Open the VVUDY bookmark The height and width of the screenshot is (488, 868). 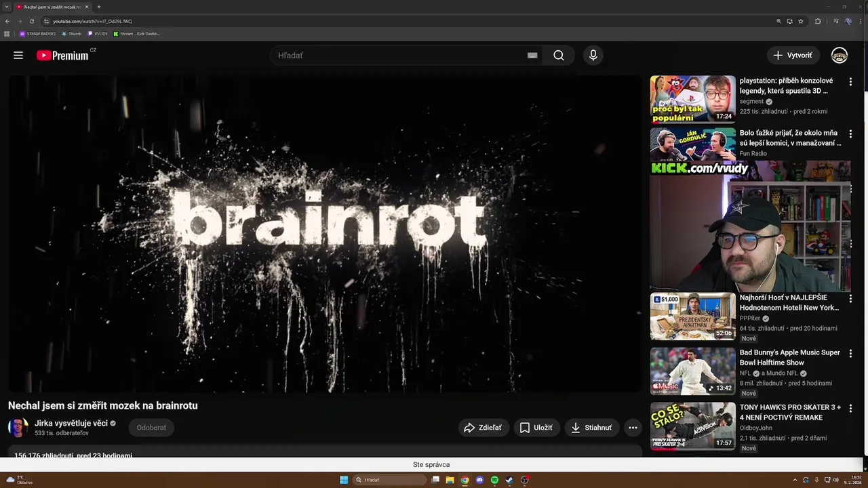98,33
